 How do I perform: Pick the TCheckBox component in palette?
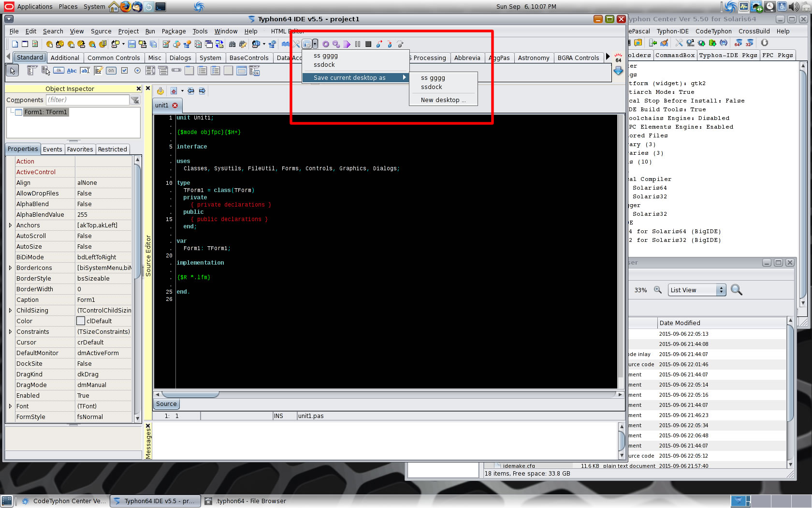(x=124, y=71)
